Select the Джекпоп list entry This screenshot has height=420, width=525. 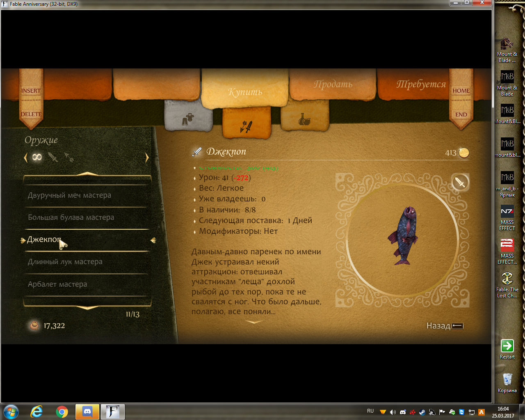click(87, 240)
